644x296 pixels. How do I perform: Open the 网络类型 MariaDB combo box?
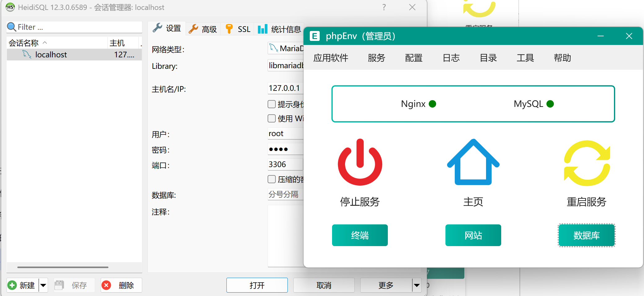coord(286,48)
